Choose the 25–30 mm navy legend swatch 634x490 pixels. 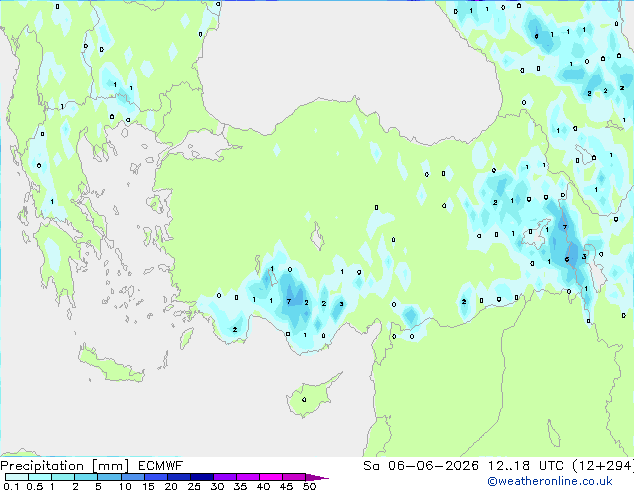201,477
